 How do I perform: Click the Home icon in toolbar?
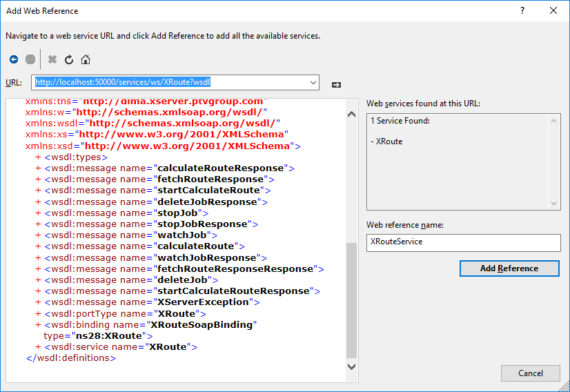(86, 59)
